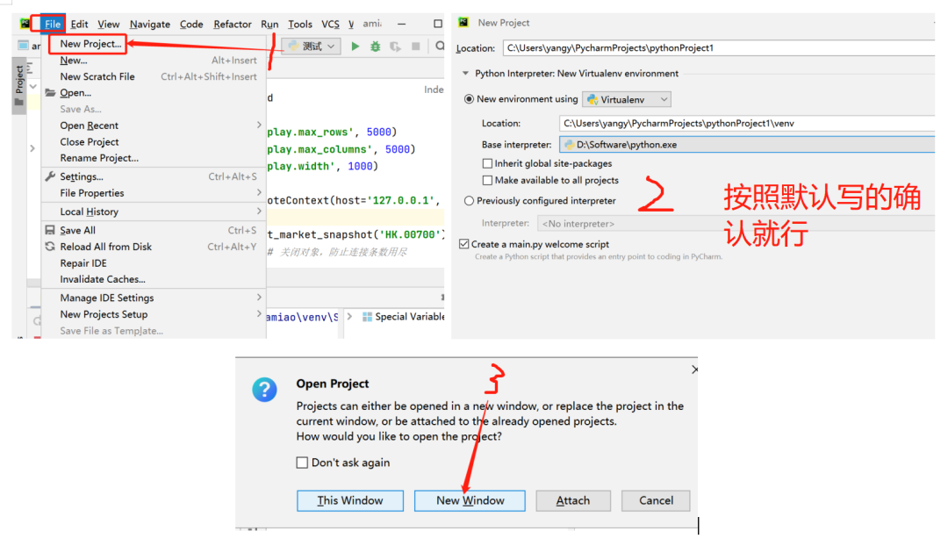
Task: Open the Base interpreter combo box
Action: [x=747, y=145]
